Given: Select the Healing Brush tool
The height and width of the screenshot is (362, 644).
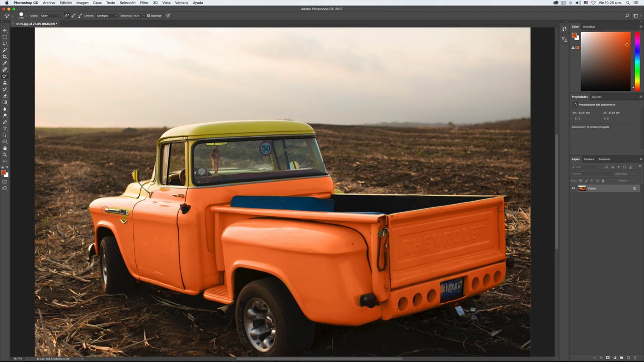Looking at the screenshot, I should (x=5, y=69).
